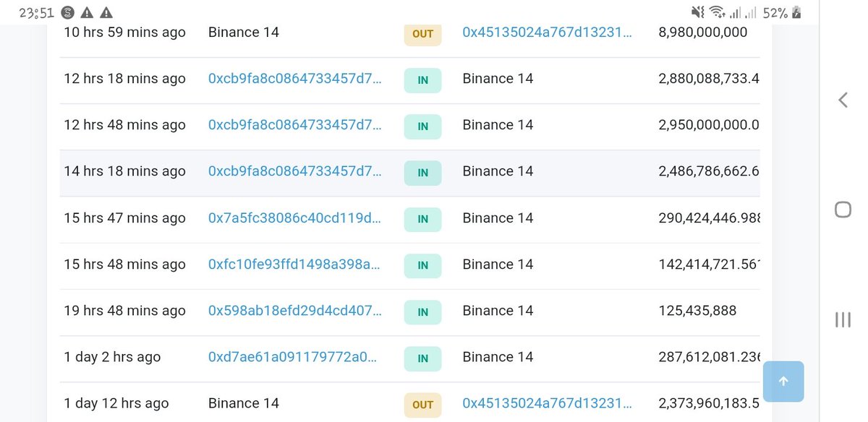
Task: Select the amount 2,486,786,662.6
Action: (x=709, y=171)
